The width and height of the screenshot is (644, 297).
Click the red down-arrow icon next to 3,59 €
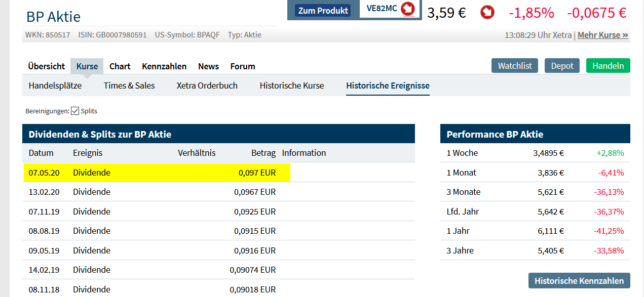click(487, 13)
